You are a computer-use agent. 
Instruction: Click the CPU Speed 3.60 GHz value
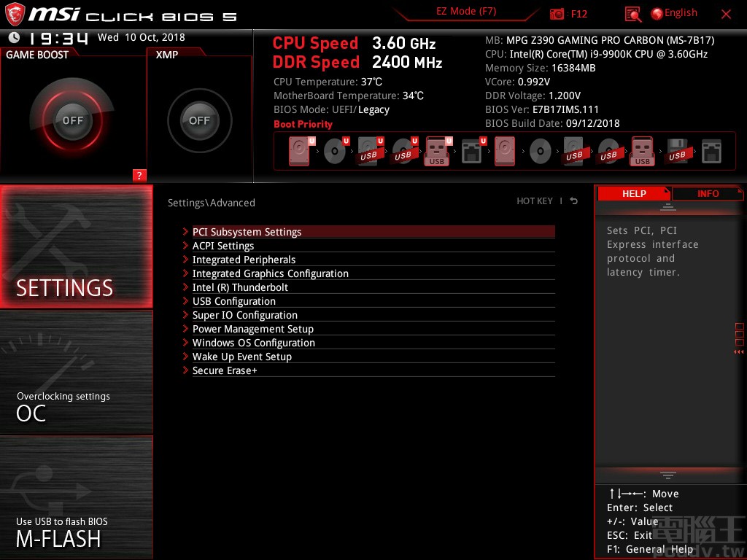[x=403, y=43]
